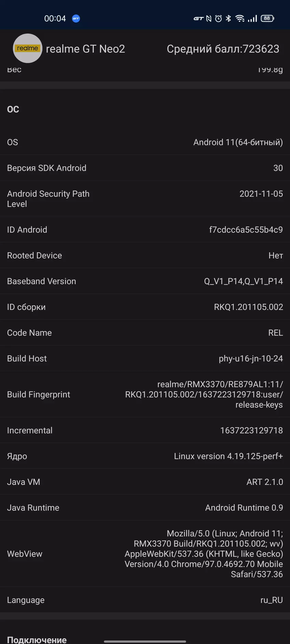Tap the Bluetooth status icon
The height and width of the screenshot is (644, 290).
click(x=228, y=19)
